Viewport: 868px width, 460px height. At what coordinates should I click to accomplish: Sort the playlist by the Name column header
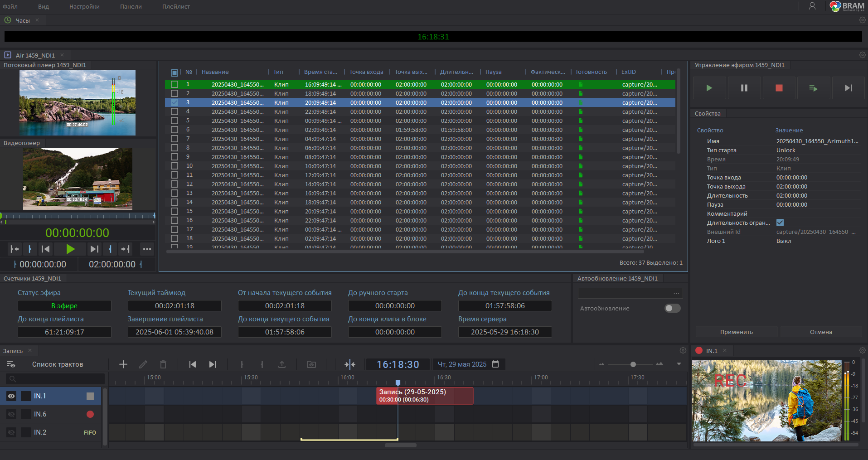[x=215, y=72]
